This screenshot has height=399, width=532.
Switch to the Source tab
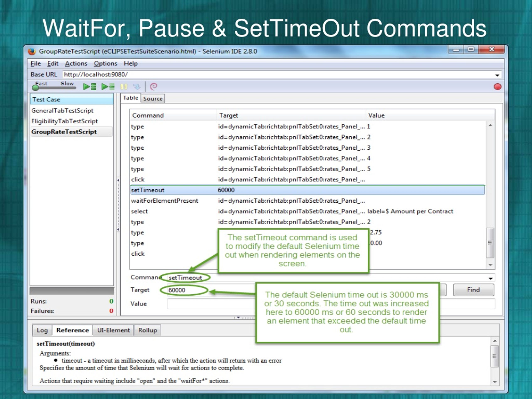pyautogui.click(x=153, y=99)
